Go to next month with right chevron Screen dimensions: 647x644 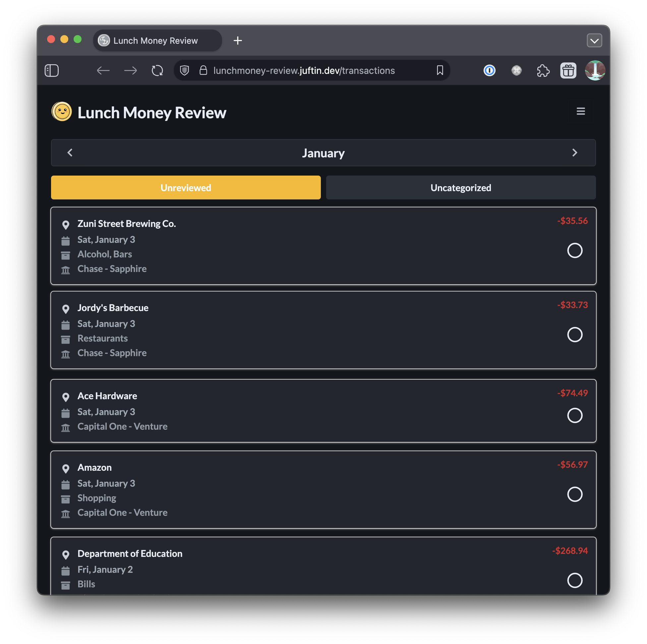click(575, 153)
